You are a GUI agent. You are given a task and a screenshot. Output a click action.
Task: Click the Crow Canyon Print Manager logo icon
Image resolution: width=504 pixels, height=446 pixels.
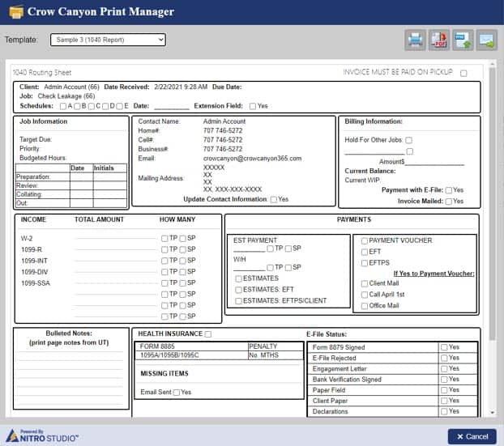[15, 12]
